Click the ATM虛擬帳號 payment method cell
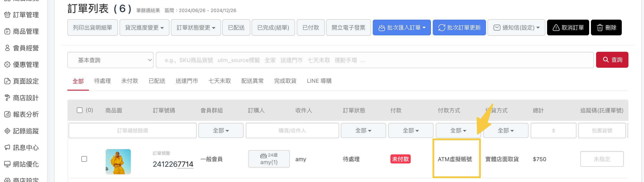 pyautogui.click(x=455, y=159)
